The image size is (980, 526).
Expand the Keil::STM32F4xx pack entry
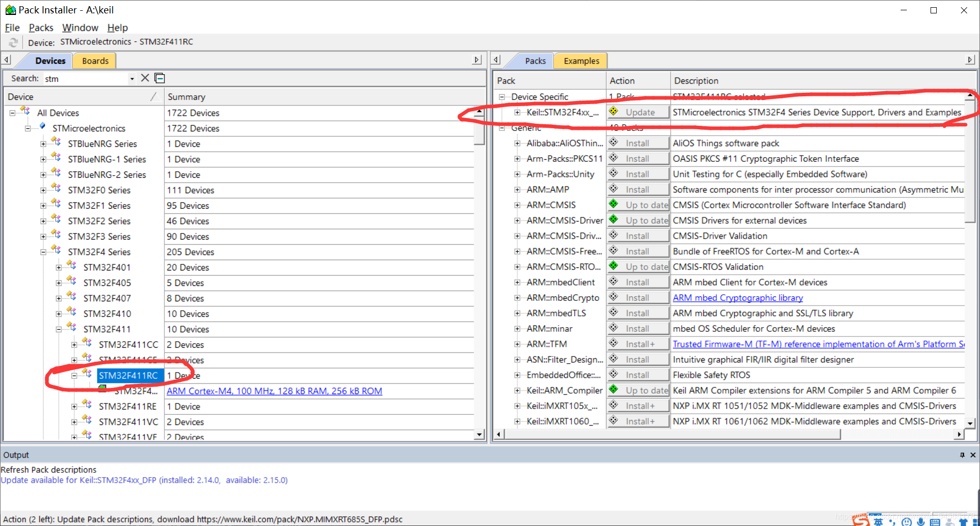517,112
